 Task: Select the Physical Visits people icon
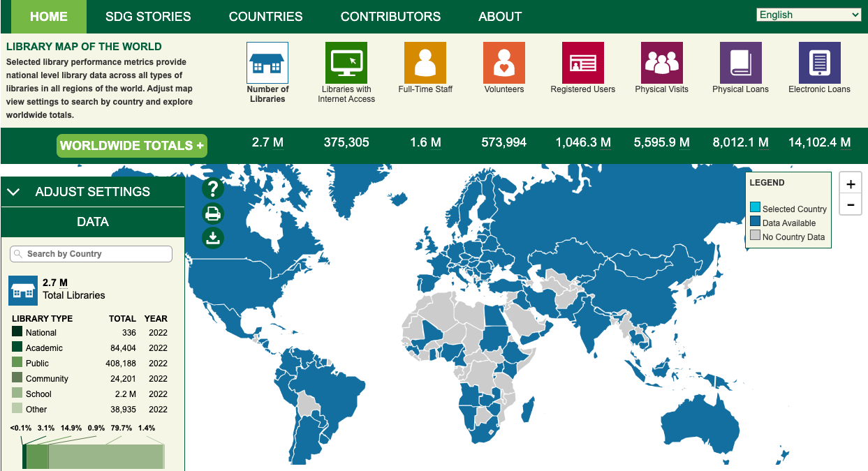(x=662, y=63)
